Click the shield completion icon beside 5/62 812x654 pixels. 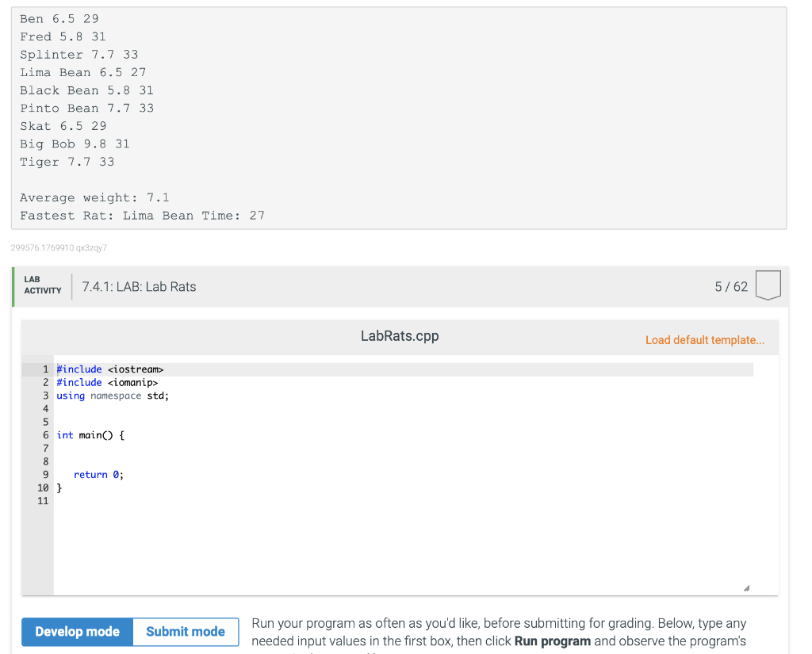(x=768, y=285)
